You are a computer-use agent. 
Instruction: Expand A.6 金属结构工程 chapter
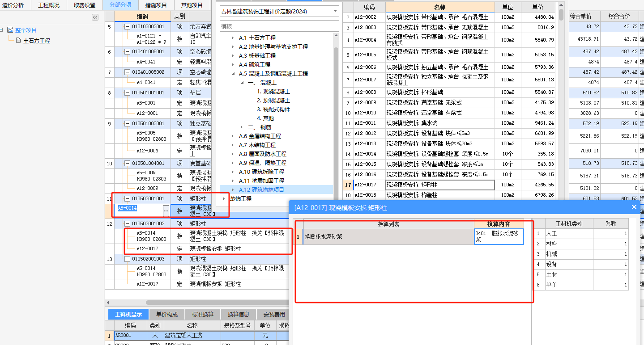(233, 136)
